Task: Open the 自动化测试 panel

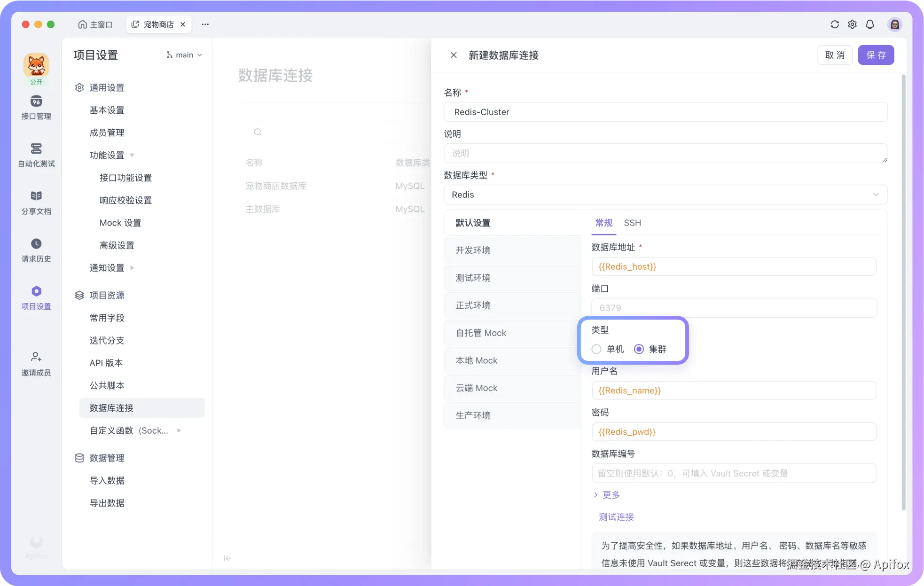Action: pos(36,156)
